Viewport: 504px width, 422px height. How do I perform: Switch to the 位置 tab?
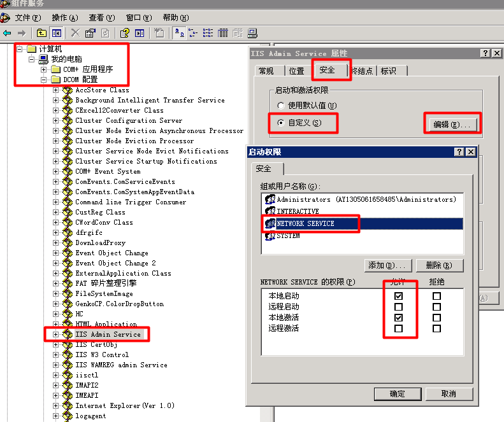296,71
